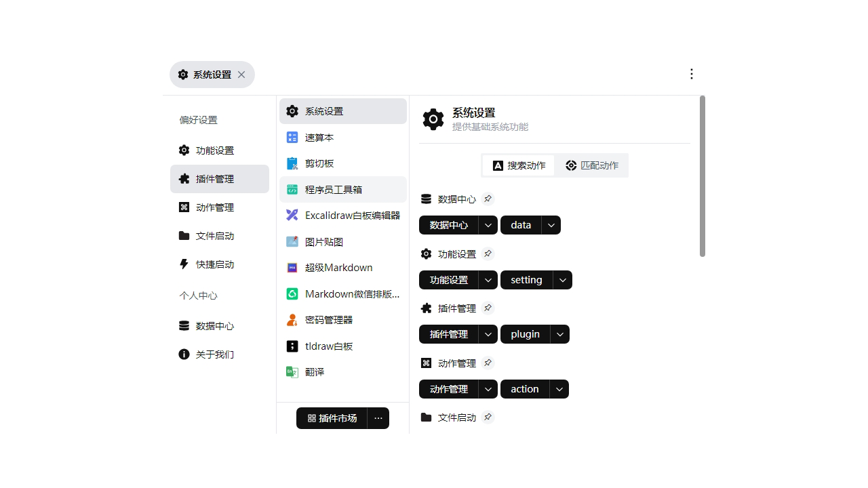The height and width of the screenshot is (488, 868).
Task: Open the 插件市场 marketplace
Action: coord(332,418)
